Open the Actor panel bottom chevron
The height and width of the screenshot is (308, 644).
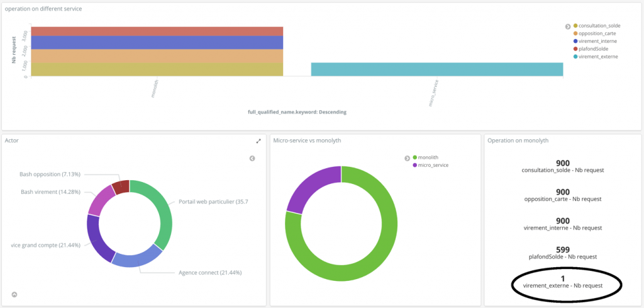click(x=14, y=294)
